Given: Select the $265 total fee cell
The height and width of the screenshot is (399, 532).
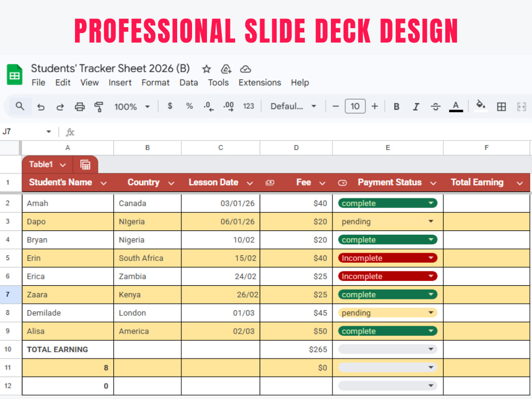Looking at the screenshot, I should 296,350.
